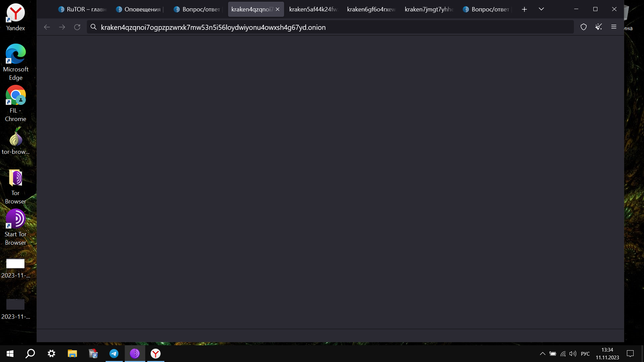Viewport: 644px width, 362px height.
Task: Click the РУС language indicator
Action: click(x=585, y=354)
